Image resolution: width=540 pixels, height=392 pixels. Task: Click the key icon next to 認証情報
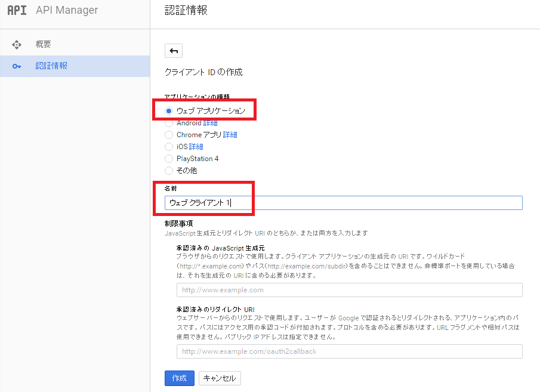click(x=17, y=66)
